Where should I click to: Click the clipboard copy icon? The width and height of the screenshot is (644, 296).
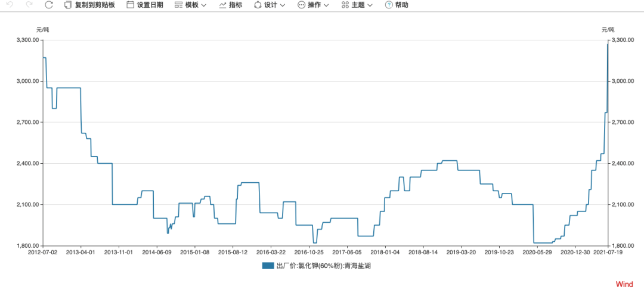coord(68,5)
